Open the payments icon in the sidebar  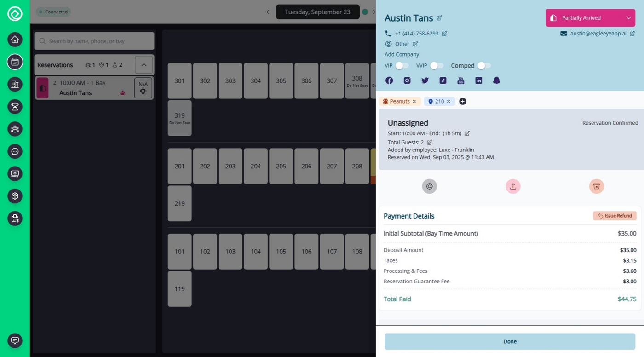[15, 173]
